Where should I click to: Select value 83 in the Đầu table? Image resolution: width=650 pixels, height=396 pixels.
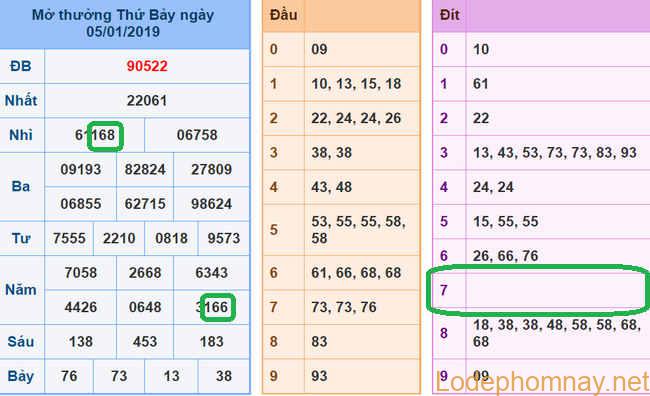coord(320,342)
